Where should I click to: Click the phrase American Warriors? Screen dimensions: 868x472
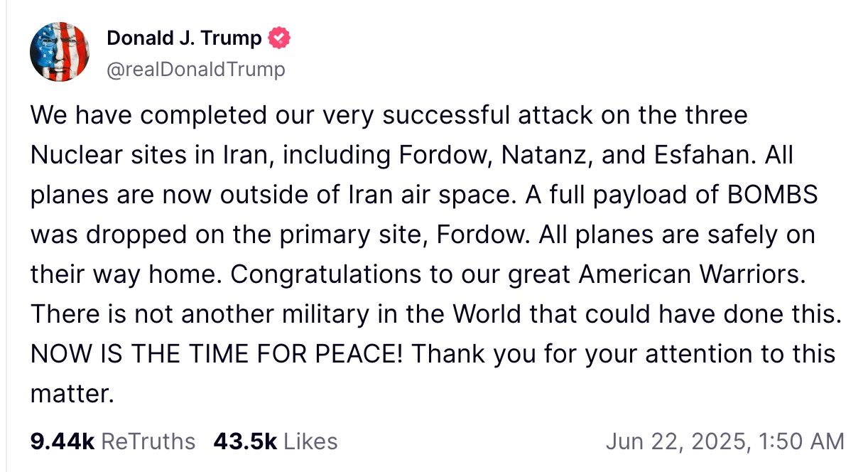[692, 274]
